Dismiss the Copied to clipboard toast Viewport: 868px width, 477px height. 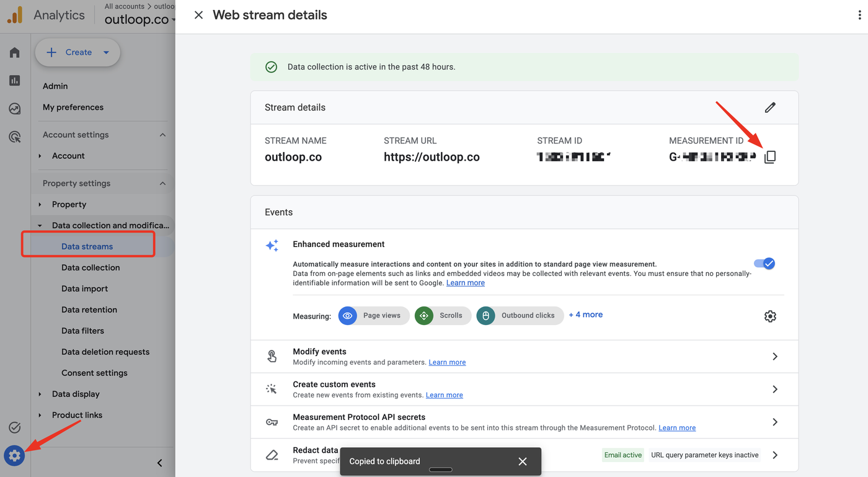click(523, 461)
